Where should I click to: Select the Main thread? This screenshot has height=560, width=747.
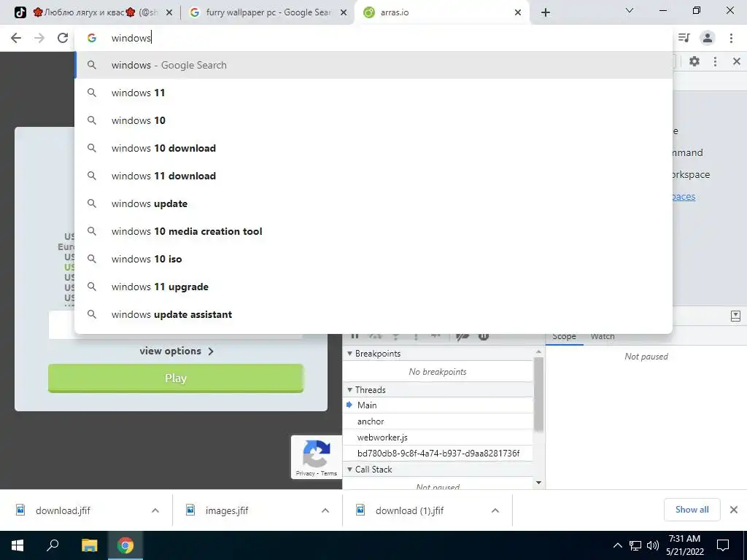438,405
